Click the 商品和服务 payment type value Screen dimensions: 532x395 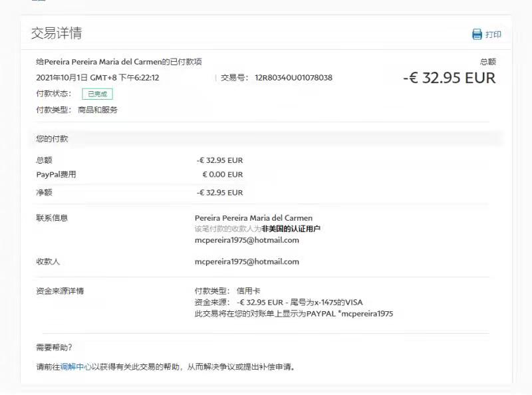pyautogui.click(x=98, y=110)
